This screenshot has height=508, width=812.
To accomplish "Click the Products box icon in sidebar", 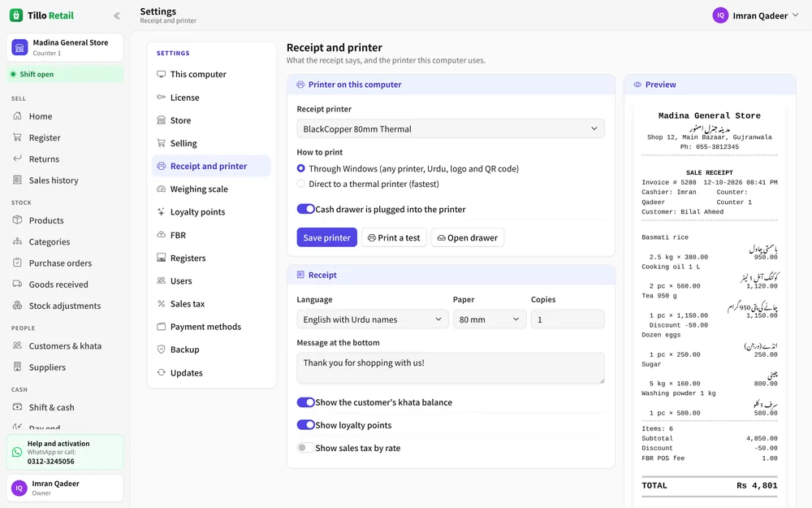I will [18, 219].
